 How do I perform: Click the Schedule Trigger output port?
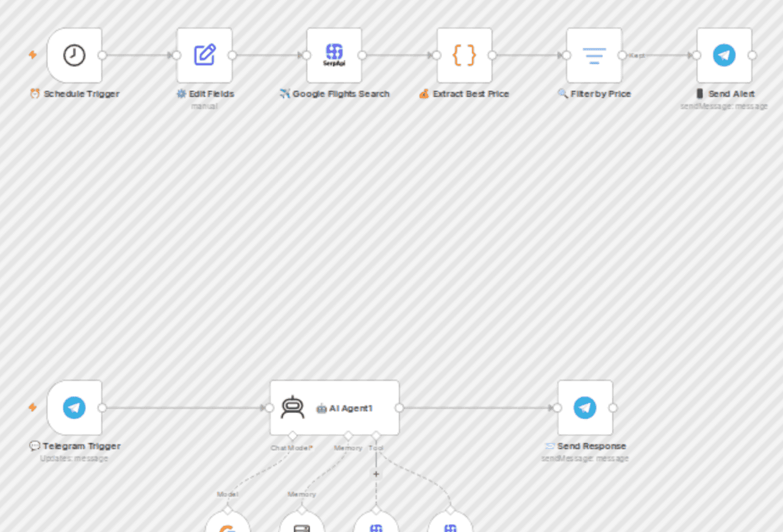(102, 55)
